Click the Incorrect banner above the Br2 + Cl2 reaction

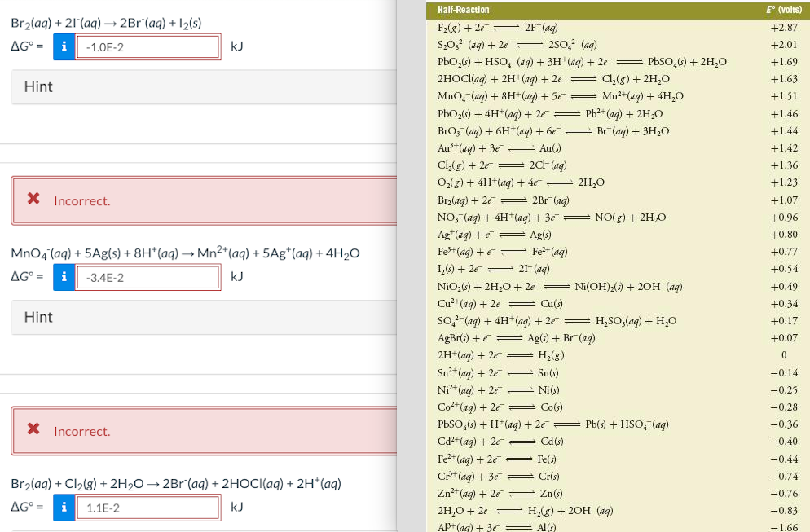point(204,431)
